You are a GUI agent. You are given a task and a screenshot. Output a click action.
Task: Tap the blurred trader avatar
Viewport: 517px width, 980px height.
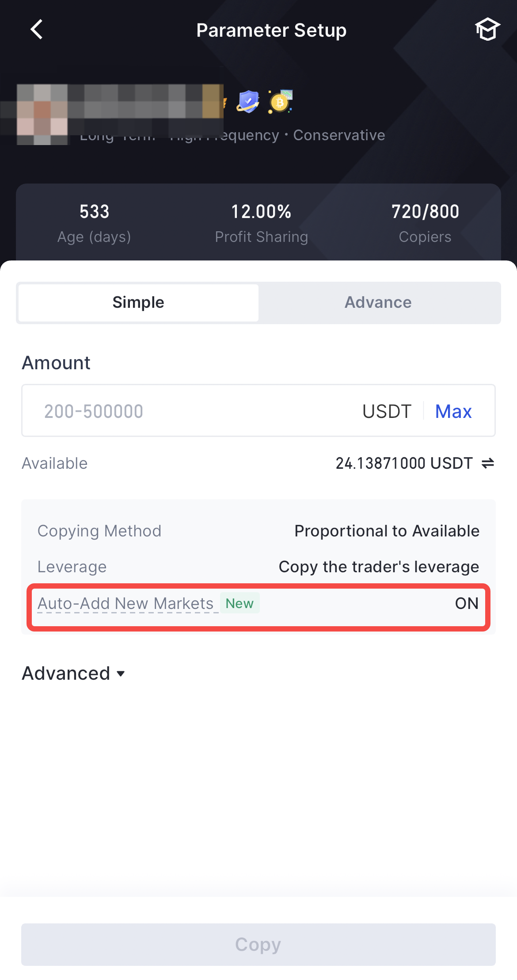(42, 115)
